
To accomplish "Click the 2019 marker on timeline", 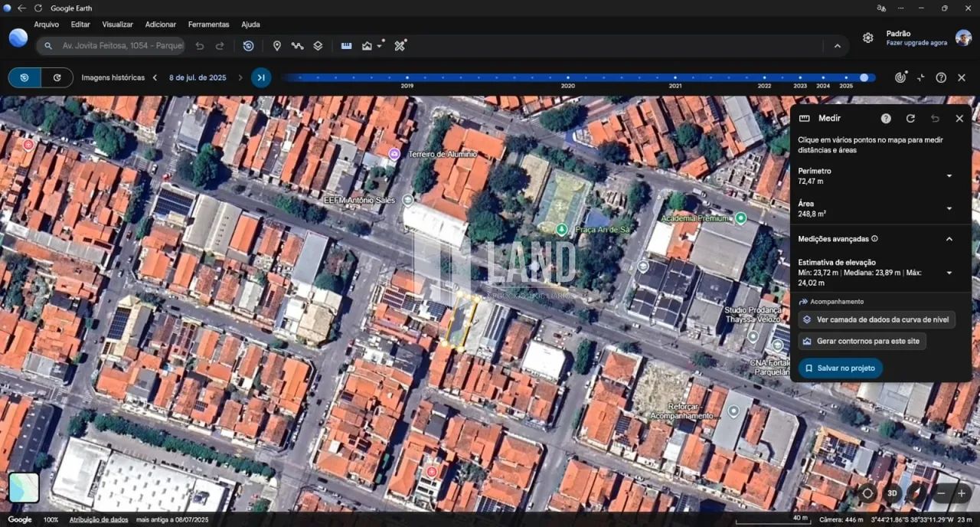I will (x=407, y=77).
